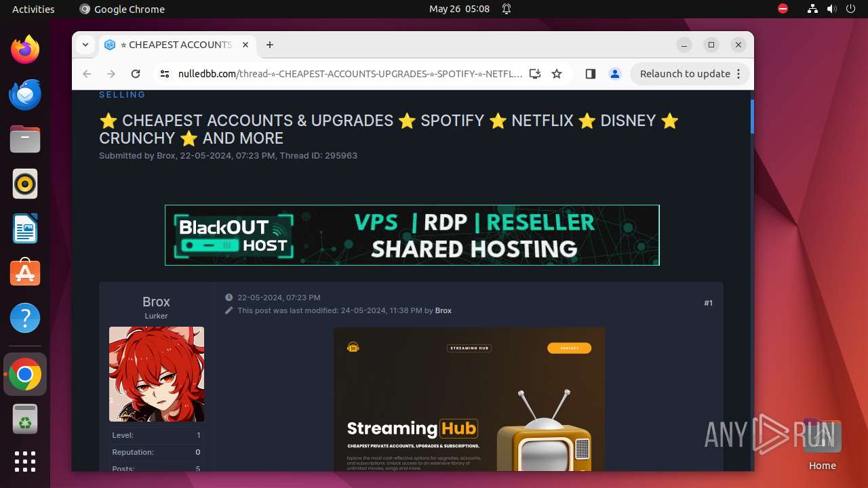Open the Trash in the dock
This screenshot has width=868, height=488.
[25, 419]
